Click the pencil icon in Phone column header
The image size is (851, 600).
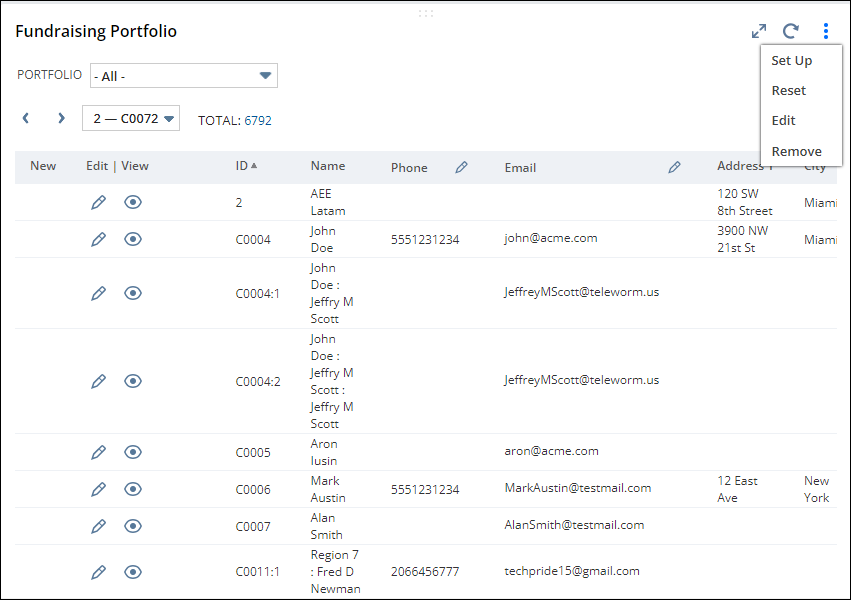point(461,168)
